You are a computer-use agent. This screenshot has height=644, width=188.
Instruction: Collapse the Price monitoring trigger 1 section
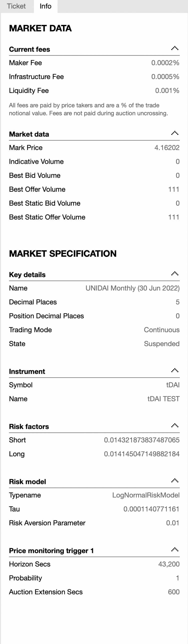click(x=175, y=550)
